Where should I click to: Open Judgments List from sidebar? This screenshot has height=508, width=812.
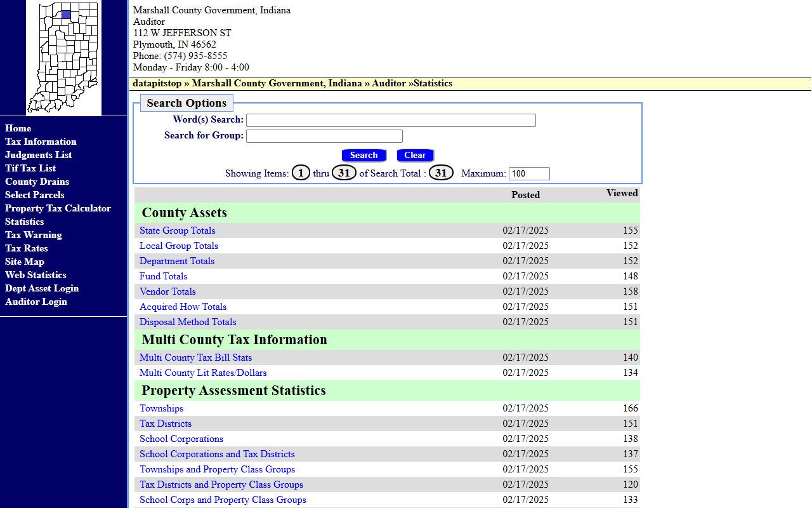pos(38,155)
